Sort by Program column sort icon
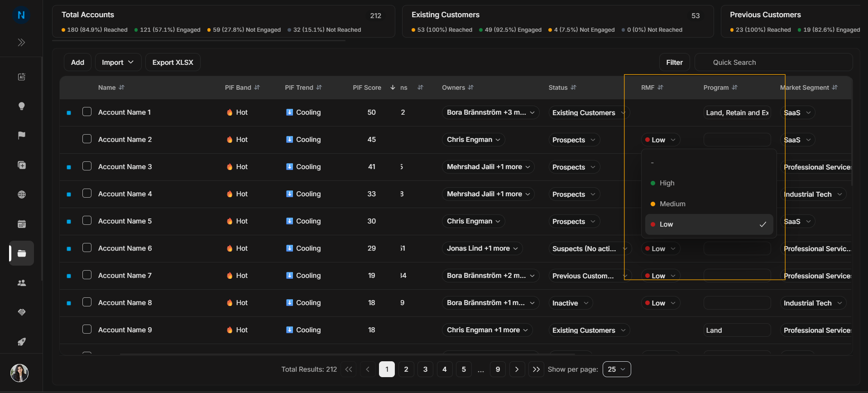868x393 pixels. point(734,87)
